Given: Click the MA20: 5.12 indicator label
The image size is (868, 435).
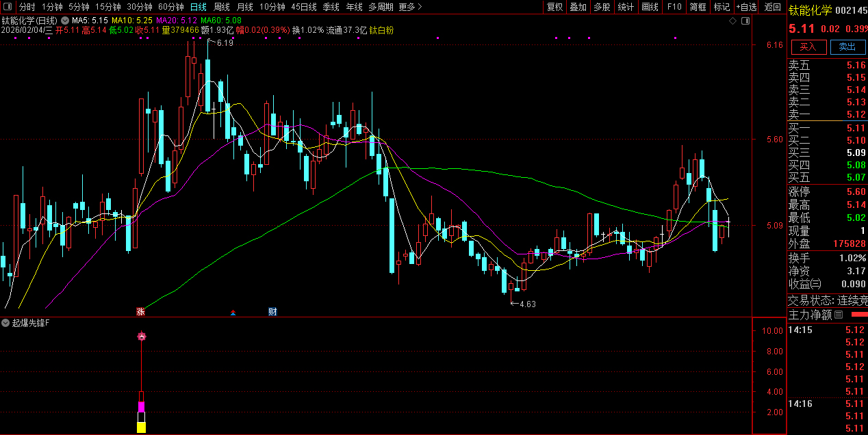Looking at the screenshot, I should [177, 21].
